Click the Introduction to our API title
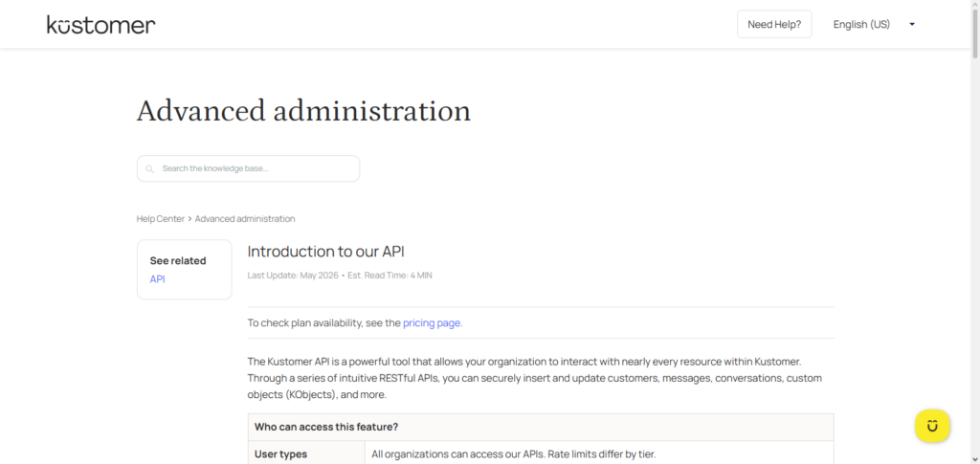The image size is (980, 464). [x=325, y=251]
